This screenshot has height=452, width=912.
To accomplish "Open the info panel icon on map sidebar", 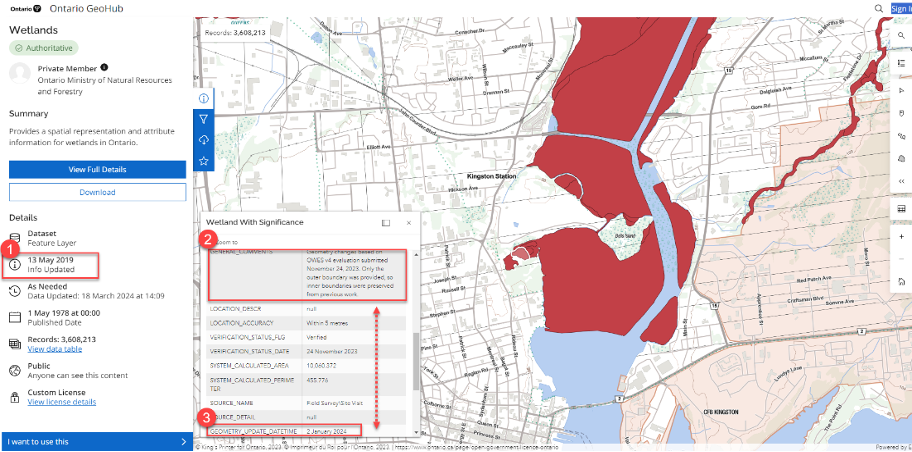I will (203, 99).
